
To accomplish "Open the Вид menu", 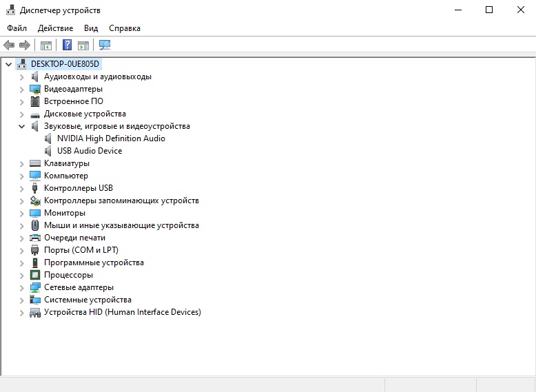I will [x=91, y=28].
